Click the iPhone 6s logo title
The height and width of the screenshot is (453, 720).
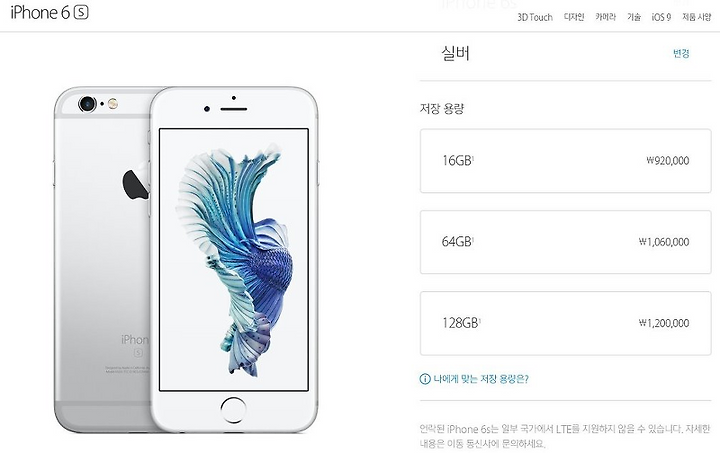point(49,12)
